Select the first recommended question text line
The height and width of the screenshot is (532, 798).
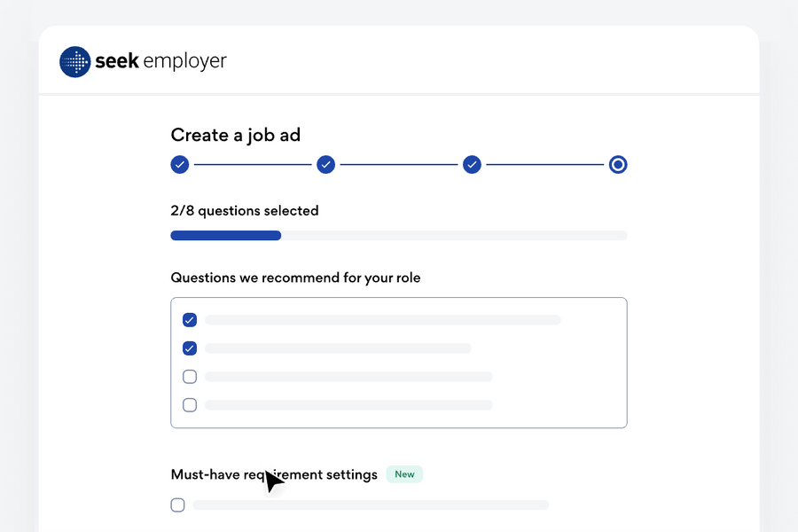(x=382, y=320)
